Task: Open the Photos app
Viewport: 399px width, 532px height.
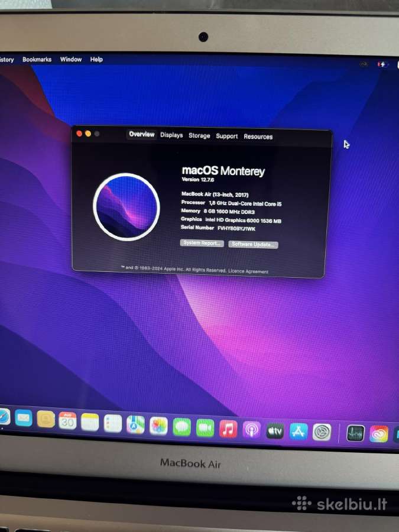Action: point(158,426)
